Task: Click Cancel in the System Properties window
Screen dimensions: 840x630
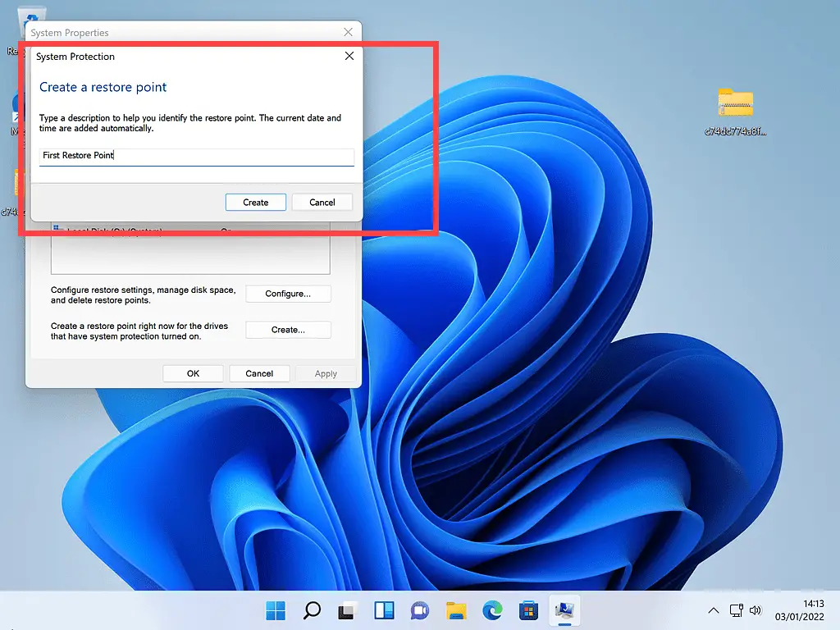Action: 259,373
